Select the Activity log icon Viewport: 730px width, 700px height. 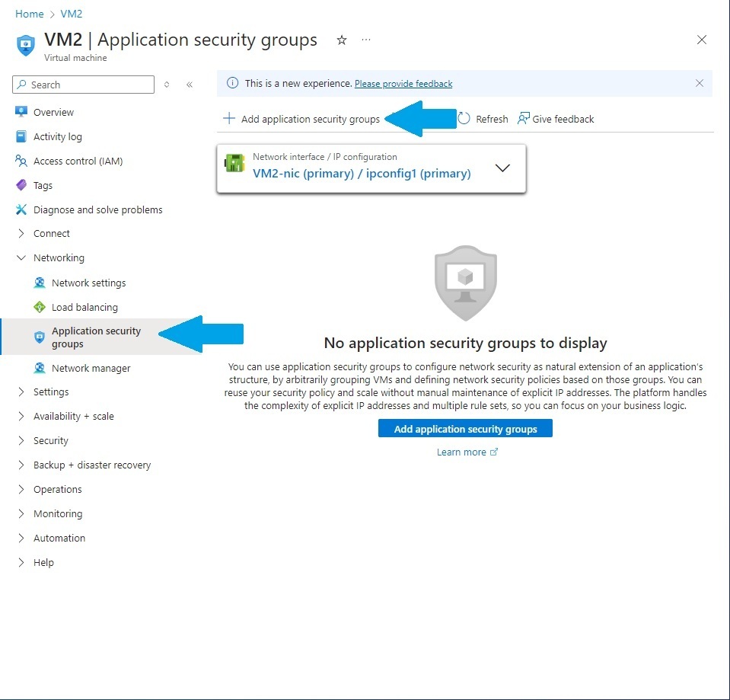(21, 136)
